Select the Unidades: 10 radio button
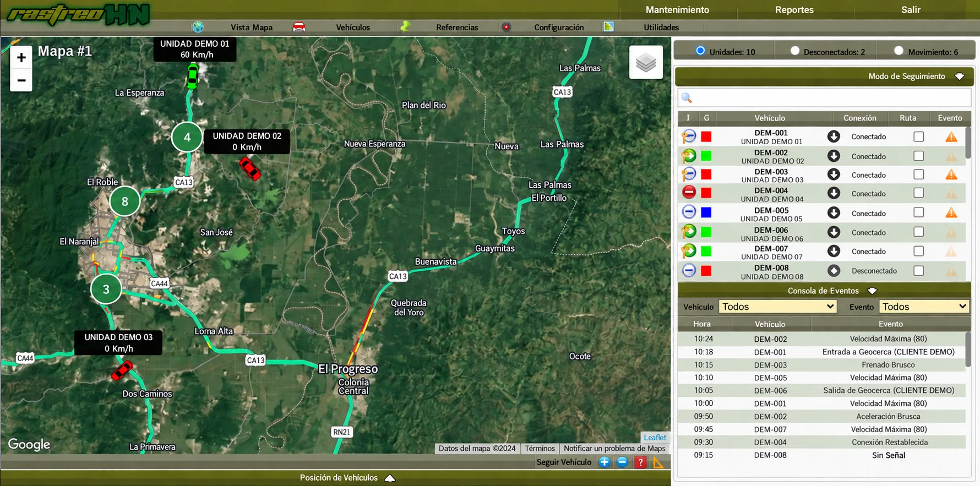Screen dimensions: 980x486 [x=700, y=51]
